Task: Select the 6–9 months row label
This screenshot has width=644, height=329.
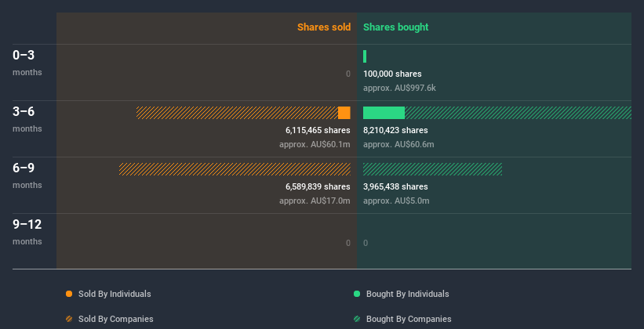Action: [x=27, y=175]
